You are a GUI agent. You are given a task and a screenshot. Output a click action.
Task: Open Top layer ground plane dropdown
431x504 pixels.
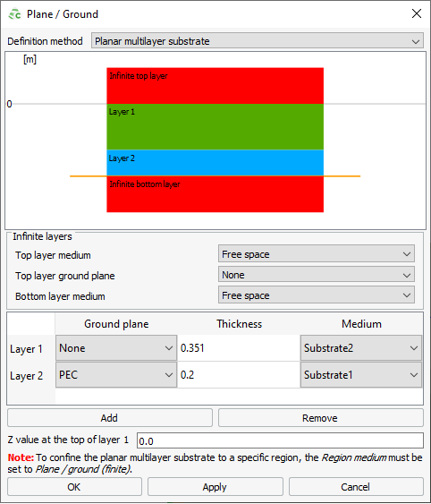click(317, 275)
